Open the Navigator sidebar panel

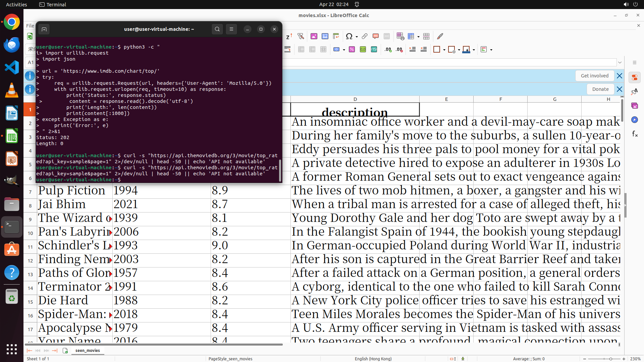point(635,120)
